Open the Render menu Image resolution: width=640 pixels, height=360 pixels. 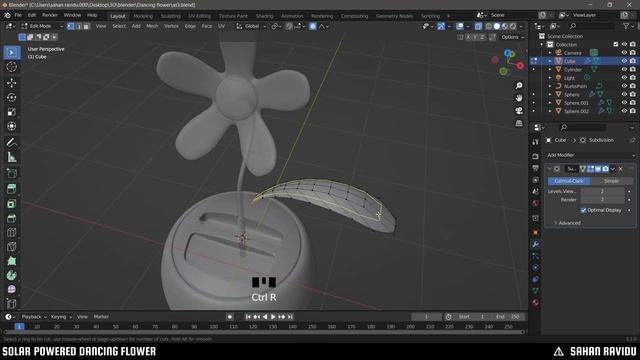tap(50, 16)
